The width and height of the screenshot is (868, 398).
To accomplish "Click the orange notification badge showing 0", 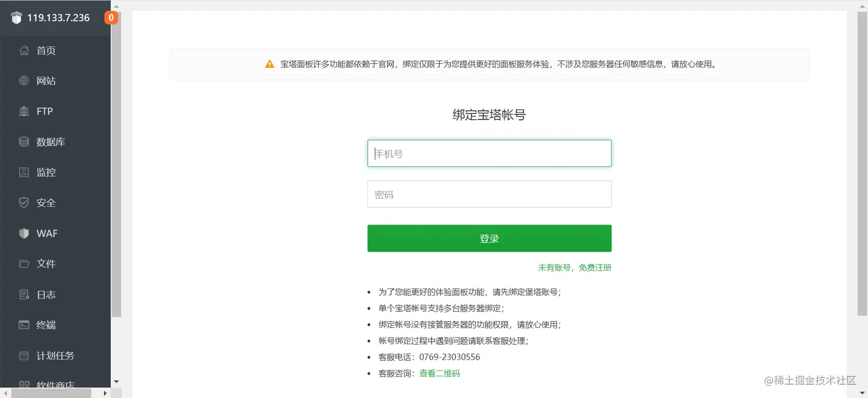I will click(111, 18).
